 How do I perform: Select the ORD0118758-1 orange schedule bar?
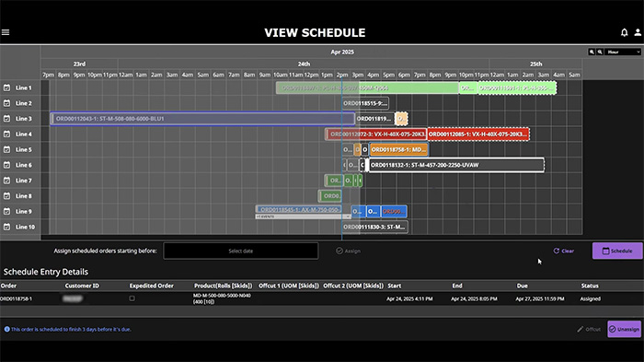click(x=398, y=150)
